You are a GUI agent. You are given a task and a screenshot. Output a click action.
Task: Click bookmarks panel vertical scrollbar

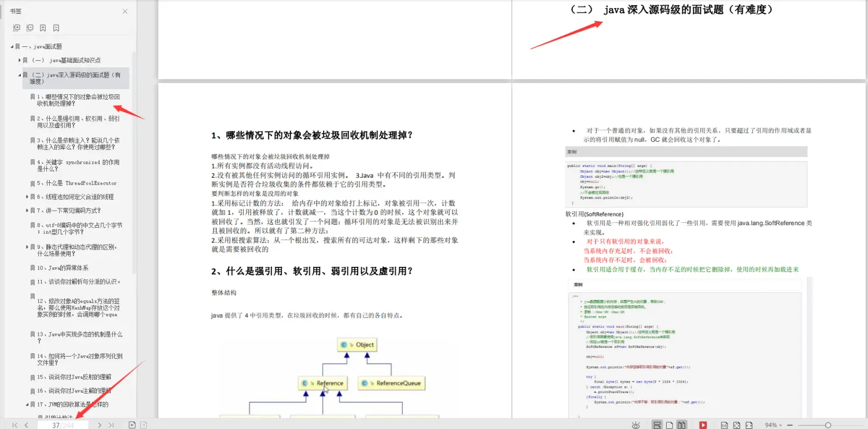(x=134, y=162)
